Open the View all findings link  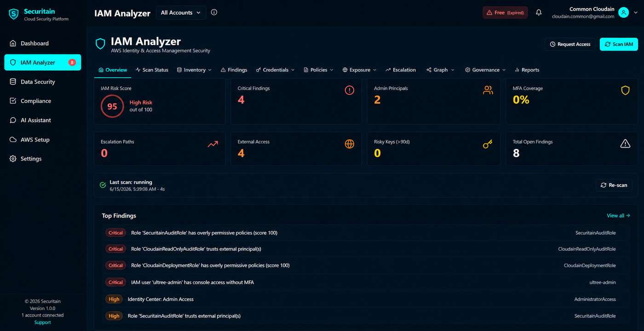(618, 216)
